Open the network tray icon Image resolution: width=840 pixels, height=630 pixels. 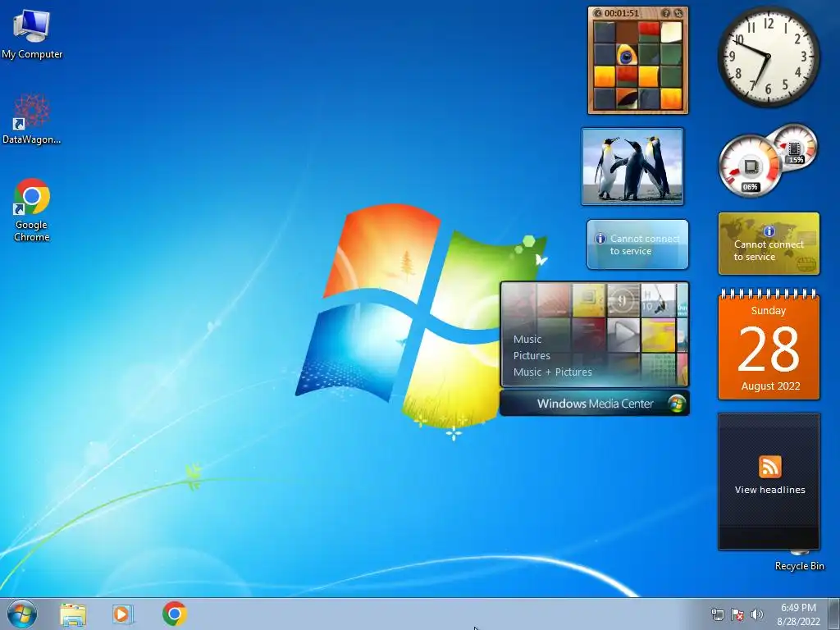pos(717,614)
